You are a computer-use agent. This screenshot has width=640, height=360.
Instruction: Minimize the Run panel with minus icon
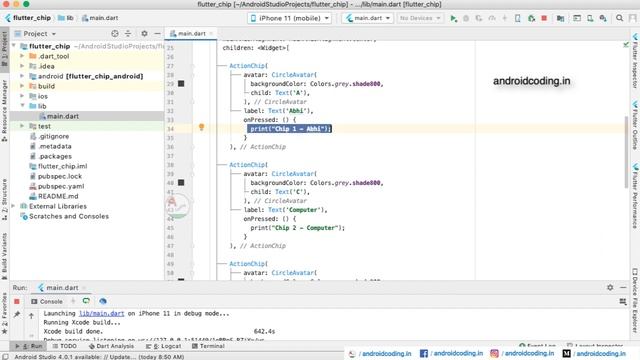point(623,287)
